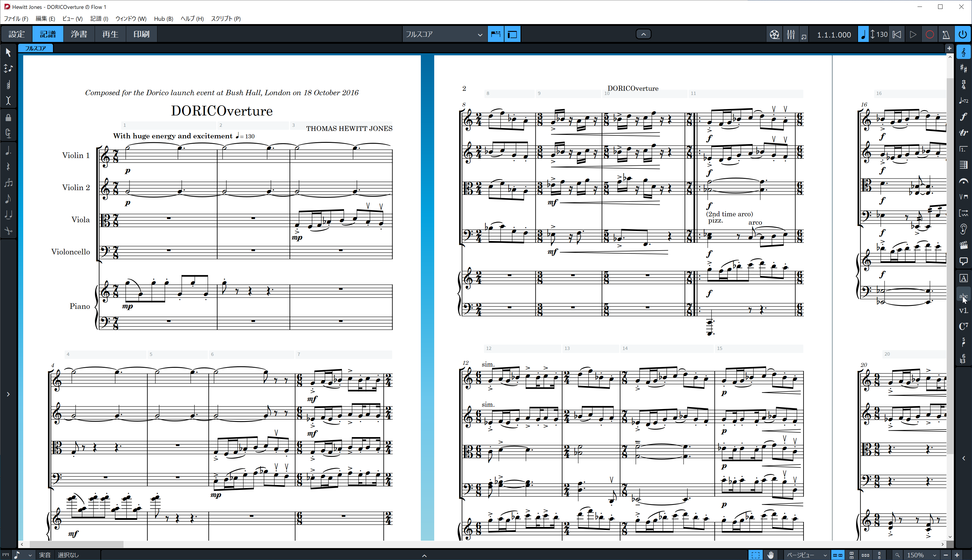Open the Dynamics panel icon

pyautogui.click(x=963, y=117)
